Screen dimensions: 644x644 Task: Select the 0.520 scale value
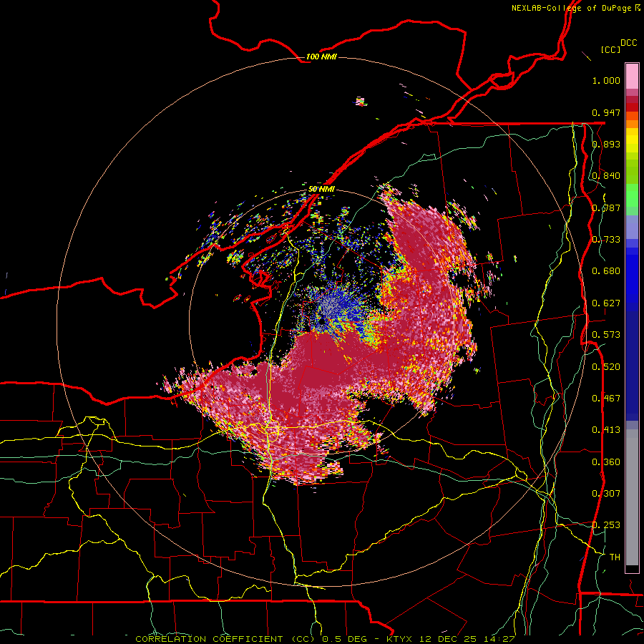click(x=606, y=367)
